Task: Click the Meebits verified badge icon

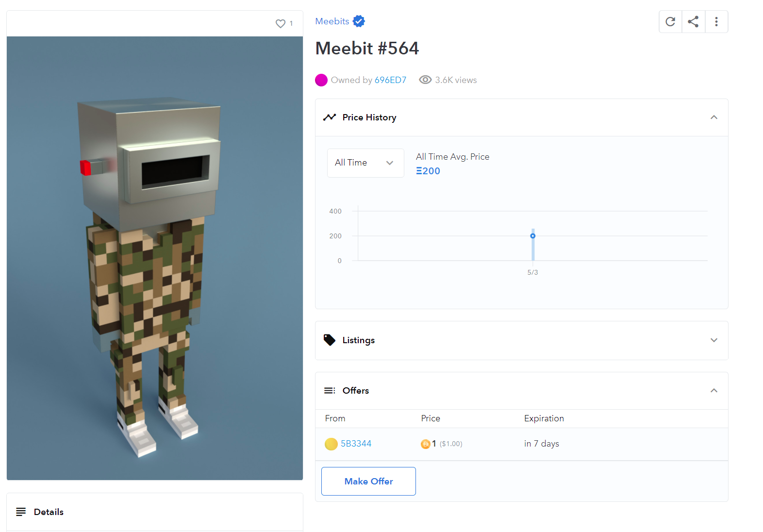Action: click(359, 21)
